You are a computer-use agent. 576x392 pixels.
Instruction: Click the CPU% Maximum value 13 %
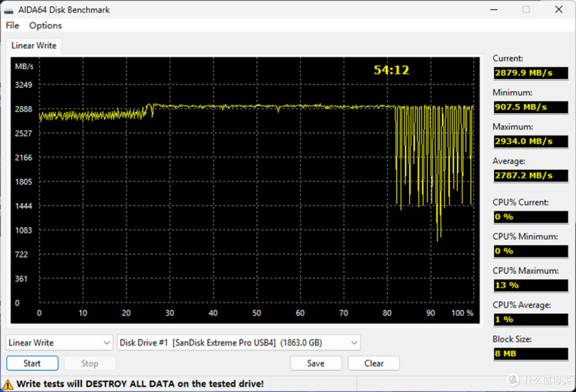531,285
